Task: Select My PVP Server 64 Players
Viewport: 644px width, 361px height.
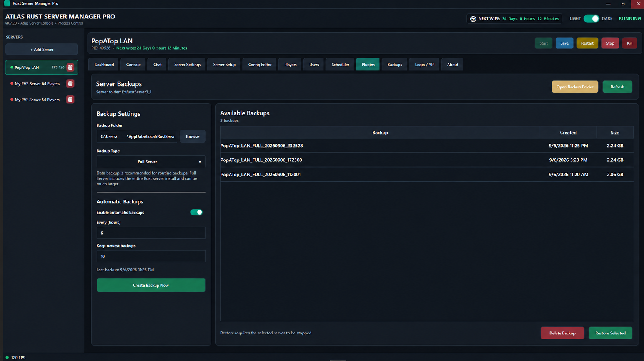Action: pyautogui.click(x=37, y=83)
